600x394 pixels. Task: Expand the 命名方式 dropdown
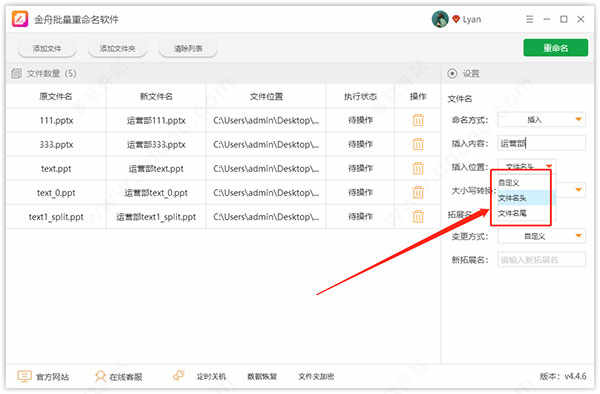pyautogui.click(x=541, y=120)
